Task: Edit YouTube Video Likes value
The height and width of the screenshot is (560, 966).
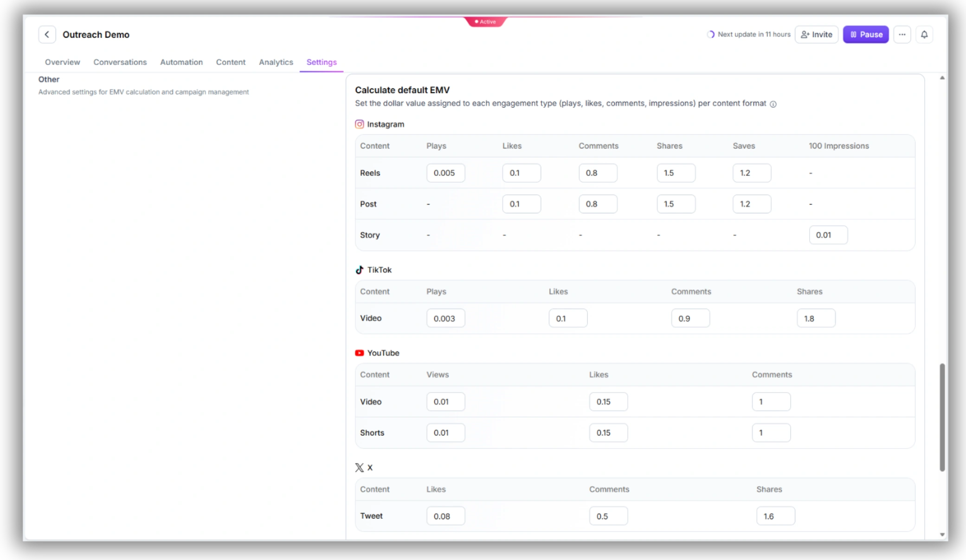Action: pyautogui.click(x=608, y=402)
